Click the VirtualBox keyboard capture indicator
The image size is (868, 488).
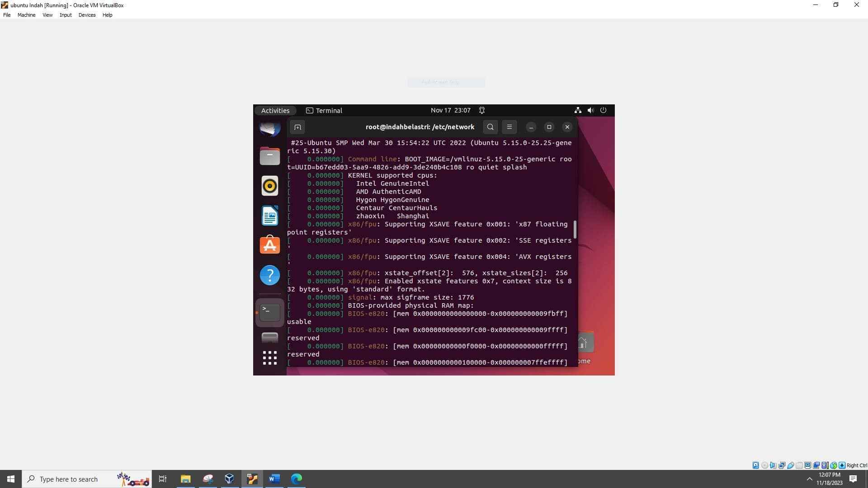tap(842, 465)
